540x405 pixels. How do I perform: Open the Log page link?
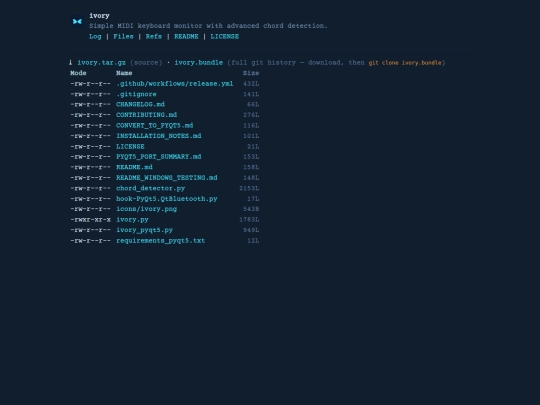(95, 37)
